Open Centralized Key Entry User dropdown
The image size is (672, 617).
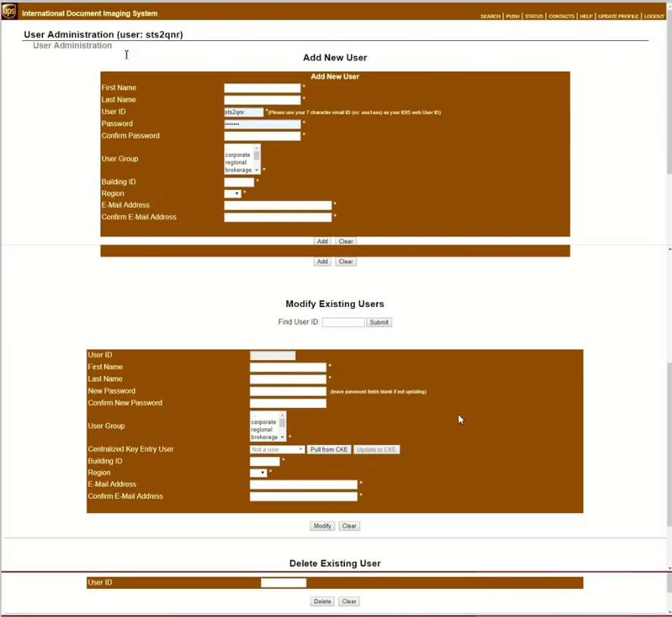[x=278, y=449]
